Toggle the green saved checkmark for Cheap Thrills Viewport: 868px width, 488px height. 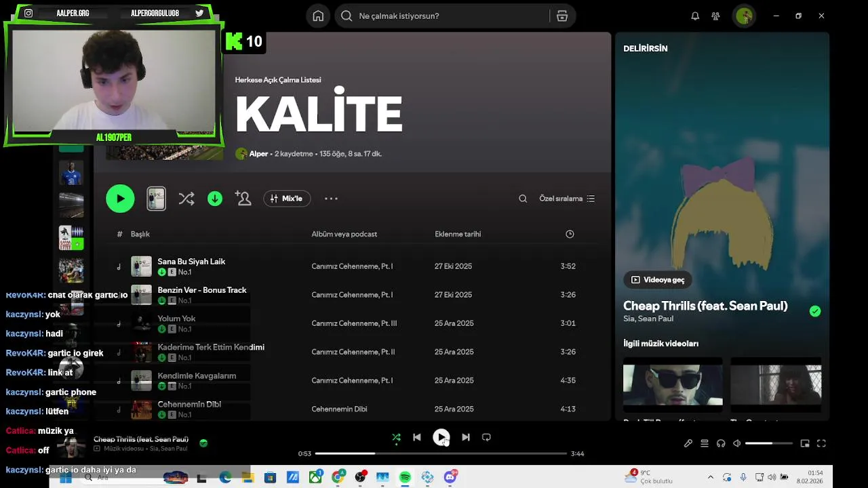click(x=815, y=311)
